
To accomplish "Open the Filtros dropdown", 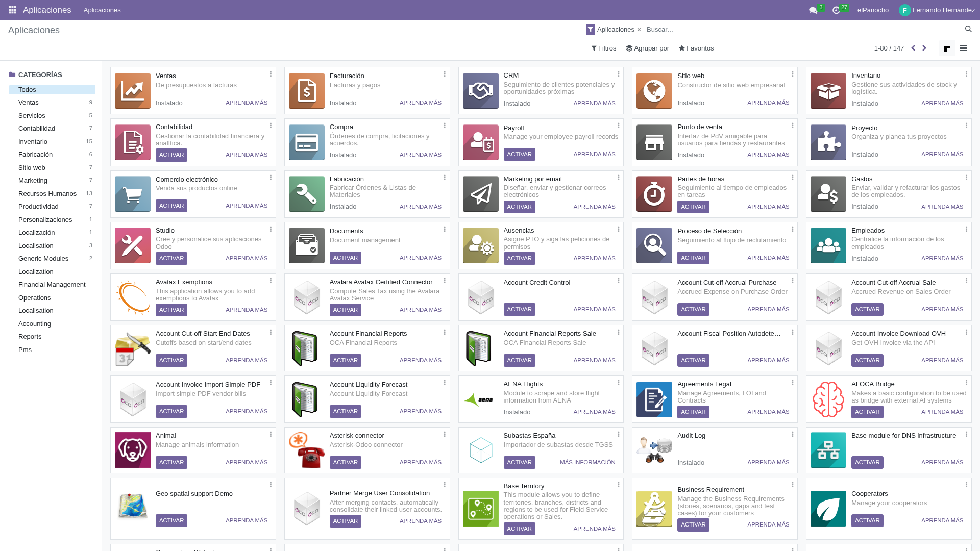I will 603,48.
